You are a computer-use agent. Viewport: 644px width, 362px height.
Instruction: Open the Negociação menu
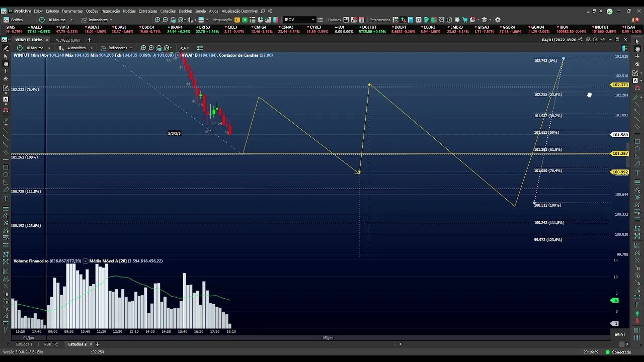click(110, 11)
